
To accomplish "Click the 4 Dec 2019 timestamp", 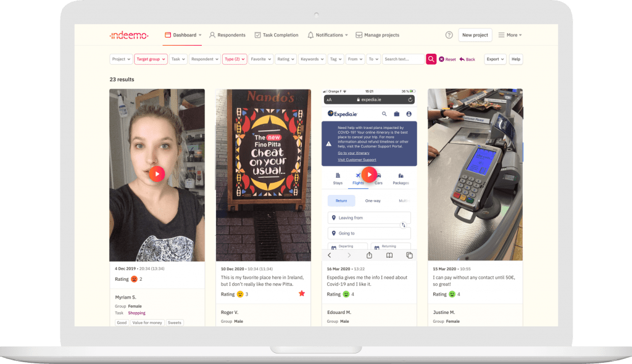I will 139,268.
